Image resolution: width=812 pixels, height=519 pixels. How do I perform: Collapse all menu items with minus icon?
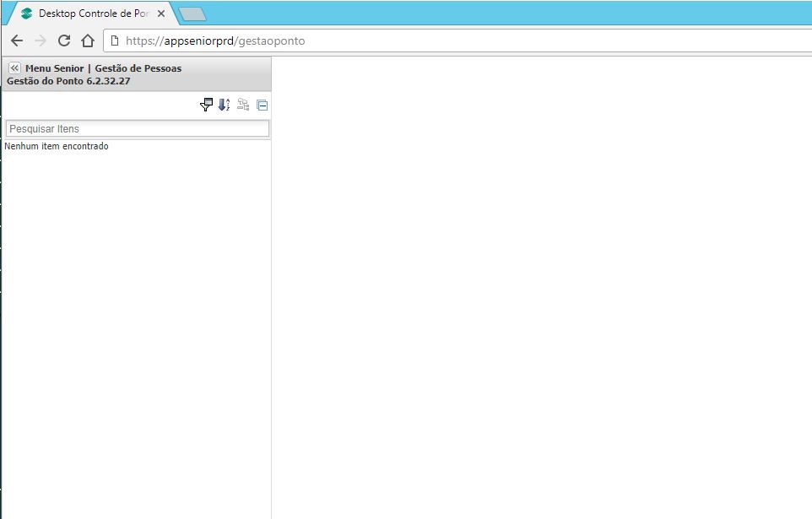click(x=262, y=105)
